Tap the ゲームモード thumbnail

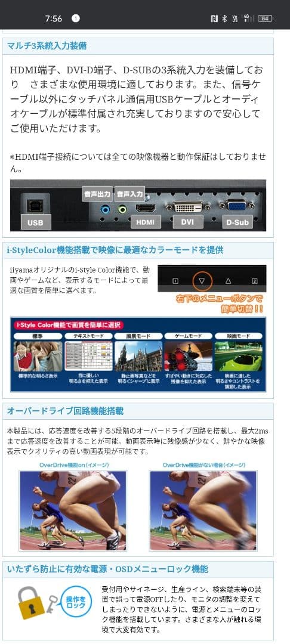point(189,356)
